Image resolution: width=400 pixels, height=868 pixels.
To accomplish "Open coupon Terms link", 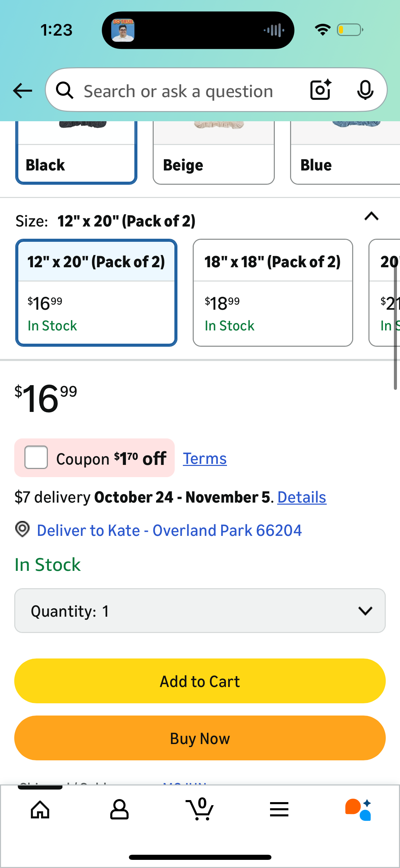I will coord(205,459).
